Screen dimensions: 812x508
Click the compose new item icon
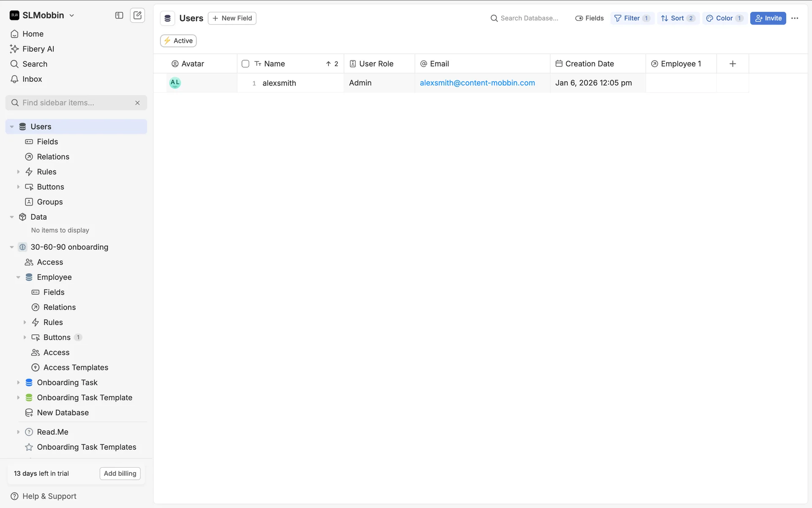coord(137,16)
